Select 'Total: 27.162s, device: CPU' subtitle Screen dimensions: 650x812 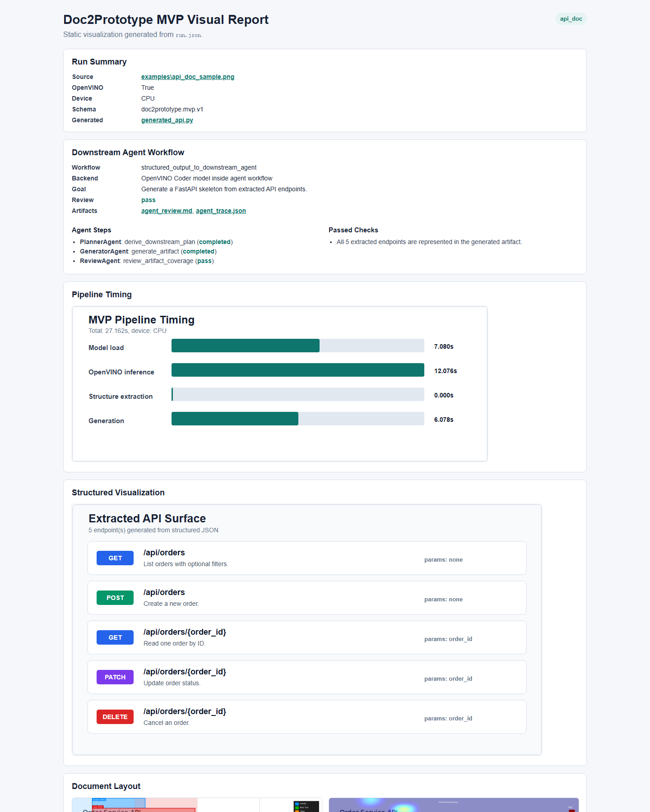(x=127, y=331)
